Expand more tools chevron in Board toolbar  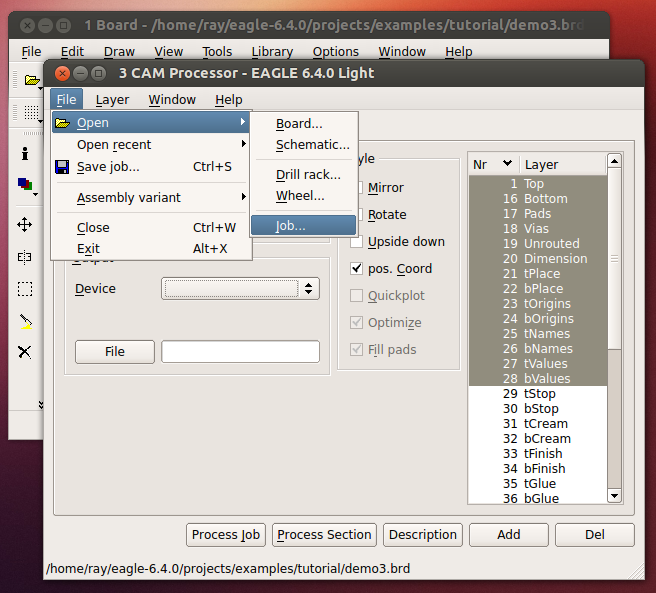tap(41, 405)
